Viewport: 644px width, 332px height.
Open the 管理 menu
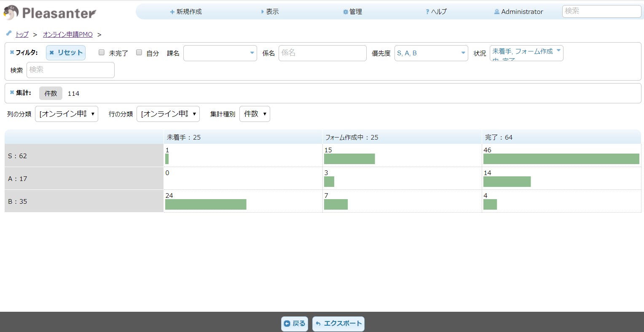[x=353, y=12]
